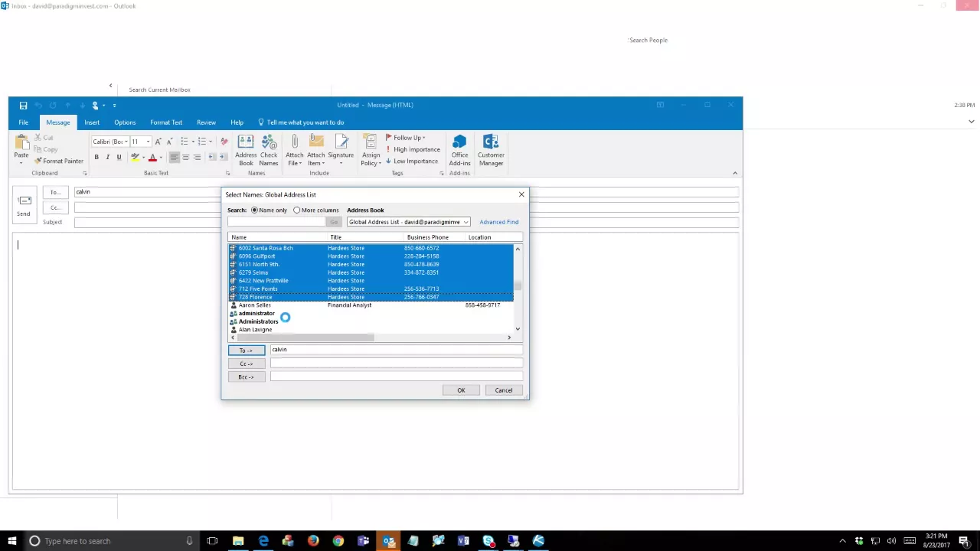Expand the Basic Text dialog launcher
This screenshot has height=551, width=980.
tap(227, 174)
